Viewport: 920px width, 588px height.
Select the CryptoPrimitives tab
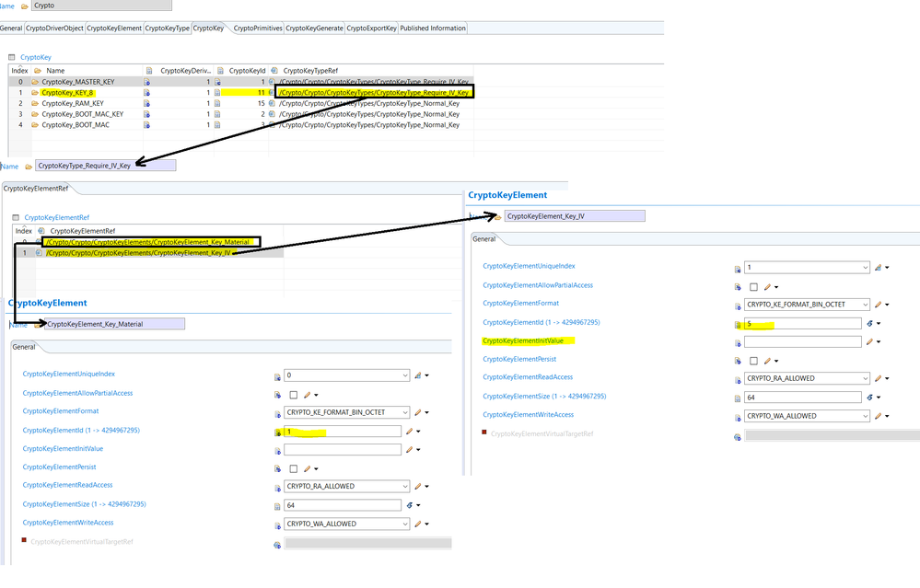[x=258, y=29]
